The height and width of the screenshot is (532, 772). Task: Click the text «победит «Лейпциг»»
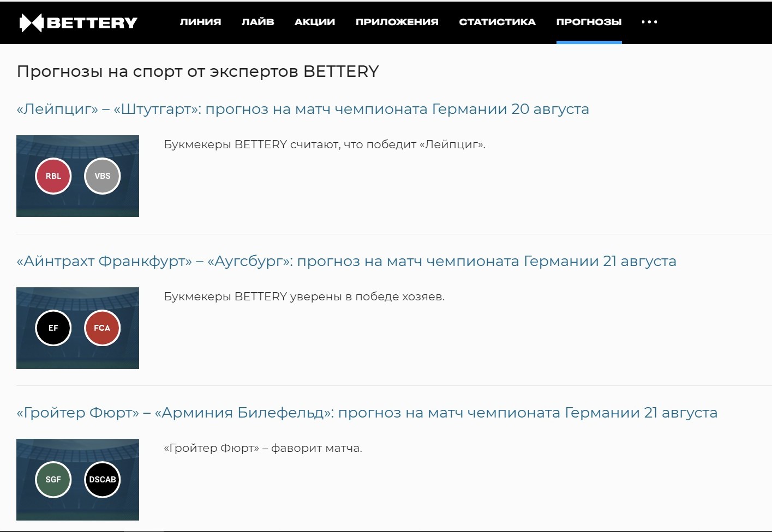coord(426,144)
